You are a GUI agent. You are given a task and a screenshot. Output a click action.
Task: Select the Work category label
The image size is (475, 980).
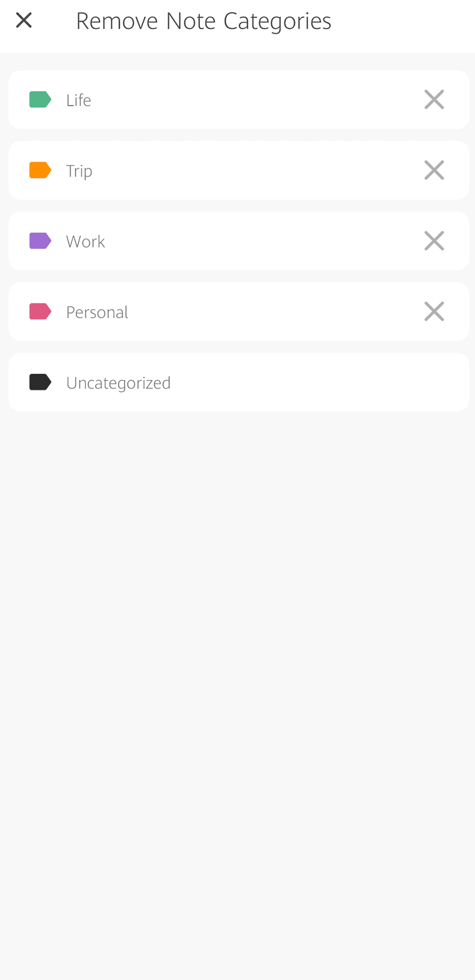(x=85, y=241)
